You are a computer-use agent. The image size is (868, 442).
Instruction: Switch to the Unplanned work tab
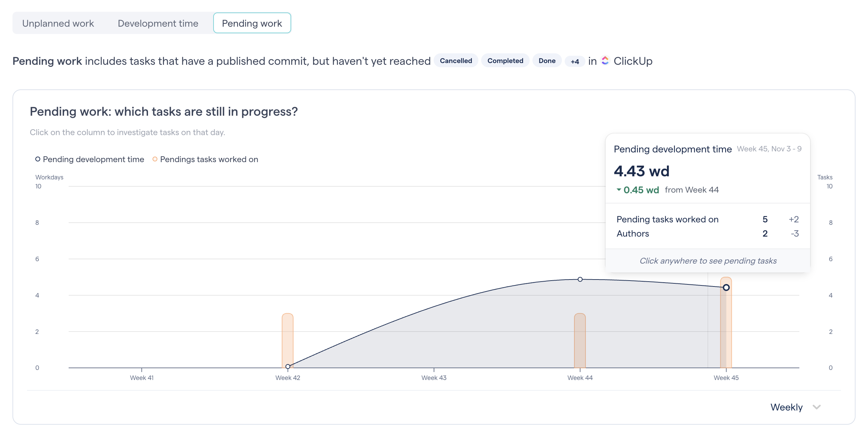click(x=58, y=23)
